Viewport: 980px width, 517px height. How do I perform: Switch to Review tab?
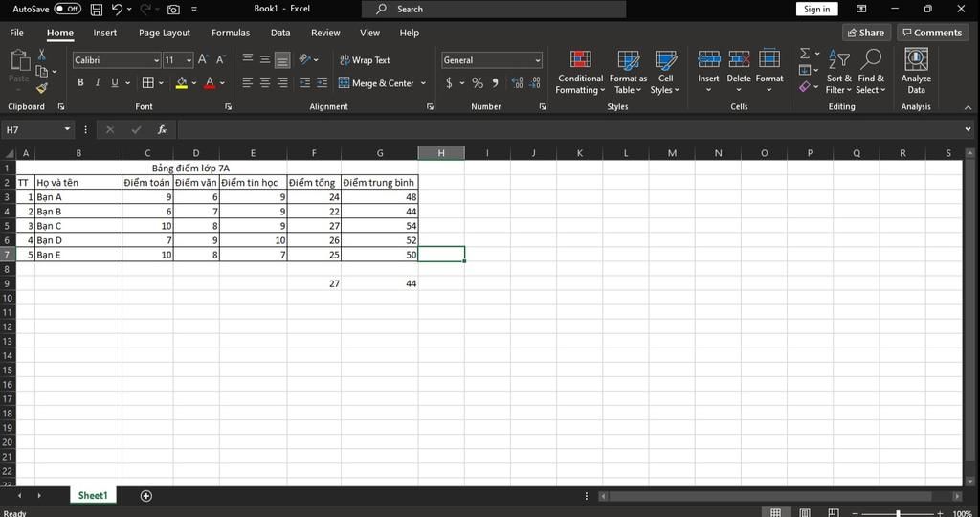point(325,33)
